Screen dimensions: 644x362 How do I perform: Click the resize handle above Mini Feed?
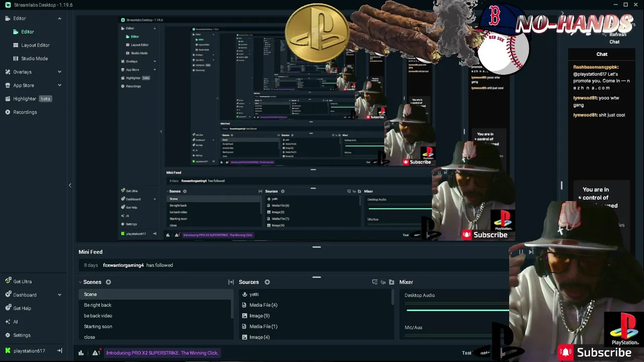pyautogui.click(x=316, y=247)
